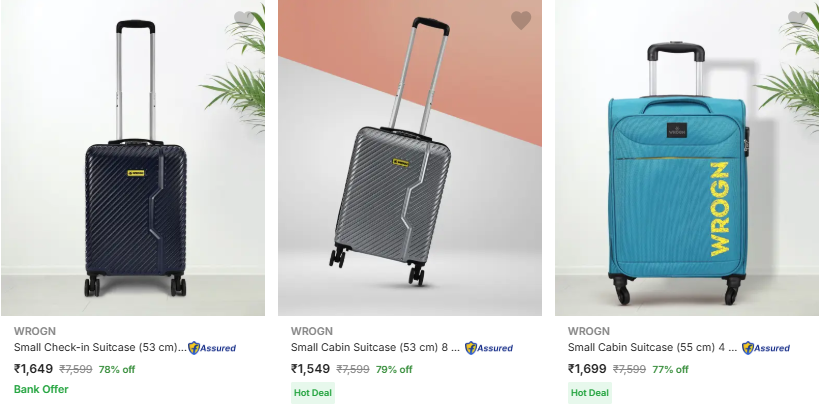
Task: Open the teal WROGN soft suitcase image
Action: pos(687,158)
